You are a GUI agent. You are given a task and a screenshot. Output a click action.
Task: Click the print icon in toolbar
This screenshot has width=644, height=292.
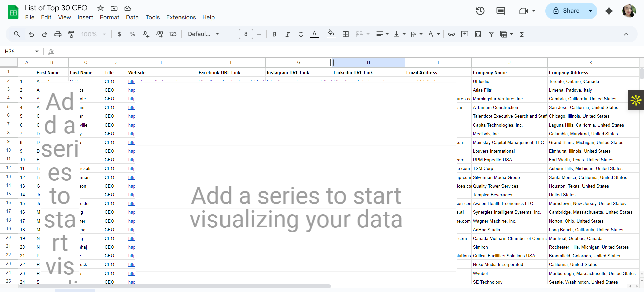(58, 34)
